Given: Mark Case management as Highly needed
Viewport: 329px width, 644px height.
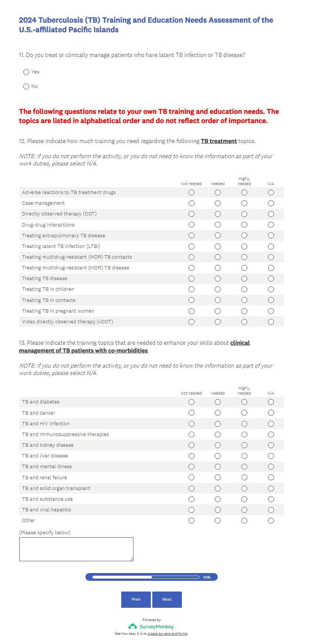Looking at the screenshot, I should pos(244,203).
